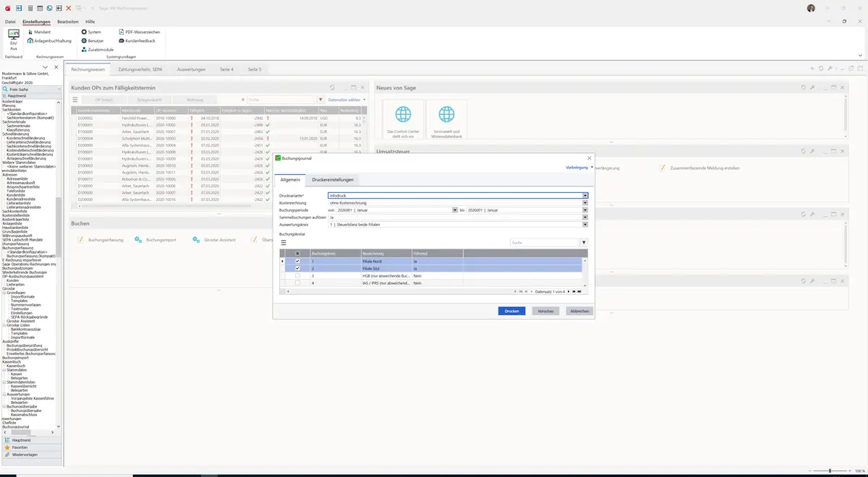Open Buchungsimport in the Buchen panel
Screen dimensions: 868x477
tap(156, 239)
